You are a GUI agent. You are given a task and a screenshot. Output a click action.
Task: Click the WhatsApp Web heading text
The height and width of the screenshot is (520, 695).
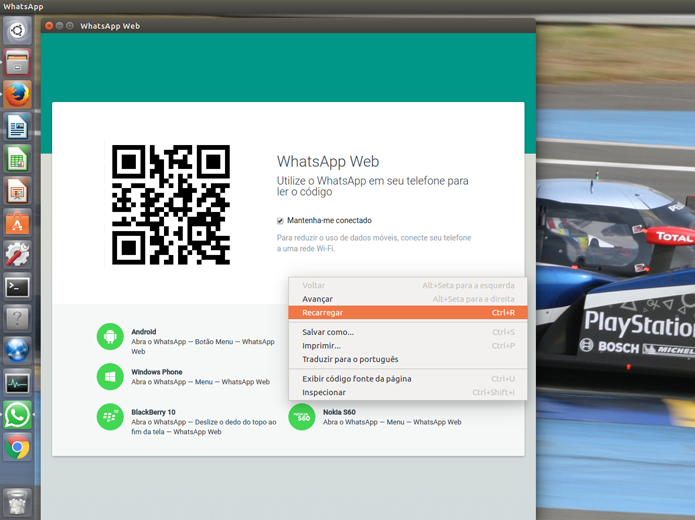(328, 162)
